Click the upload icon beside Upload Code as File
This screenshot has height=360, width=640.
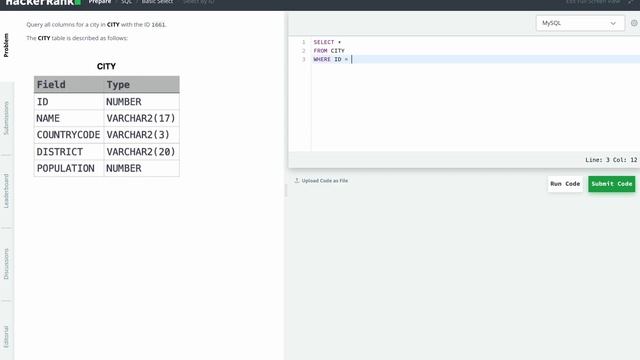[x=297, y=180]
